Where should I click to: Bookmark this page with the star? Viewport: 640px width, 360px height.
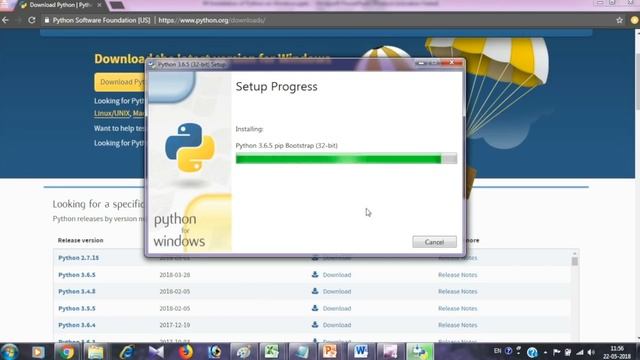(619, 20)
